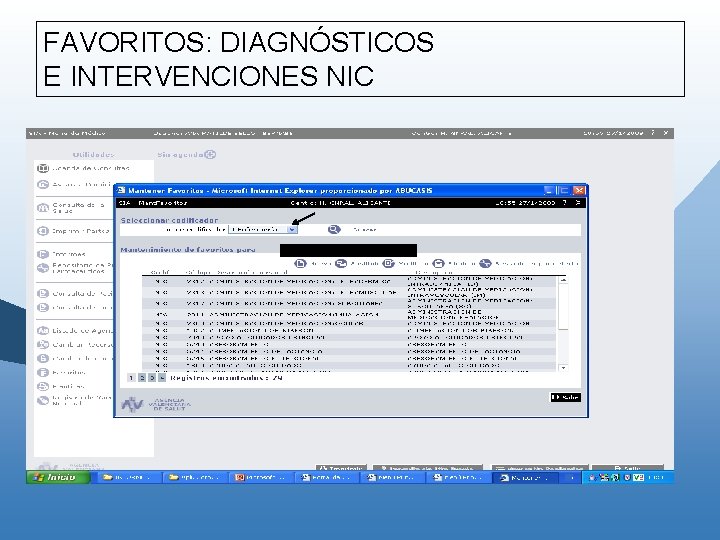Click the IE icon in Mantener Favoritos title
Image resolution: width=720 pixels, height=540 pixels.
[x=121, y=190]
